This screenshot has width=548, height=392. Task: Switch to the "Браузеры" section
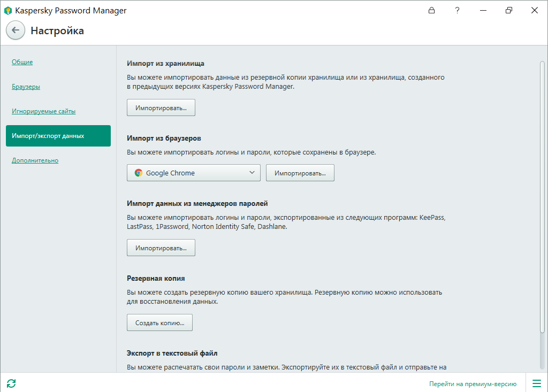pos(26,86)
